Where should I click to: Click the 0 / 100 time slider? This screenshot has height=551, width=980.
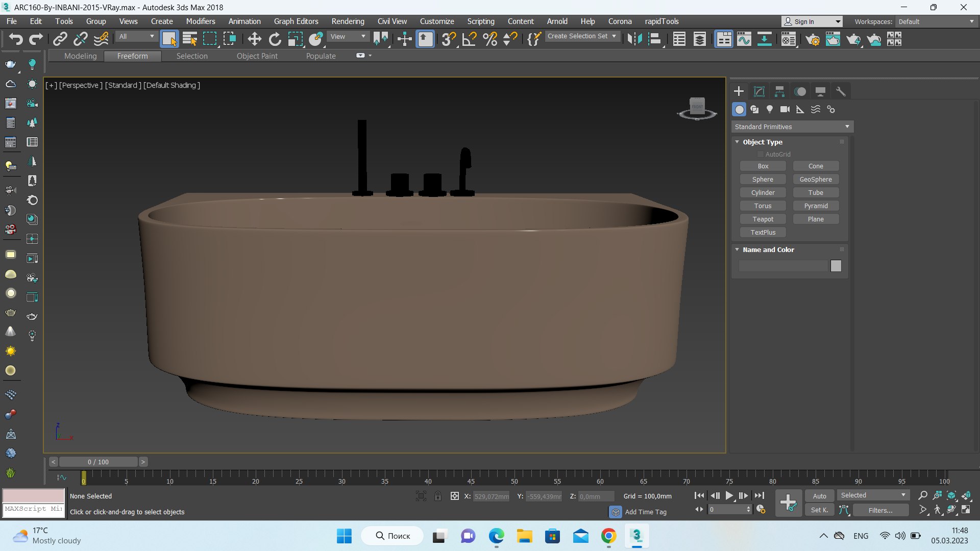pos(98,462)
